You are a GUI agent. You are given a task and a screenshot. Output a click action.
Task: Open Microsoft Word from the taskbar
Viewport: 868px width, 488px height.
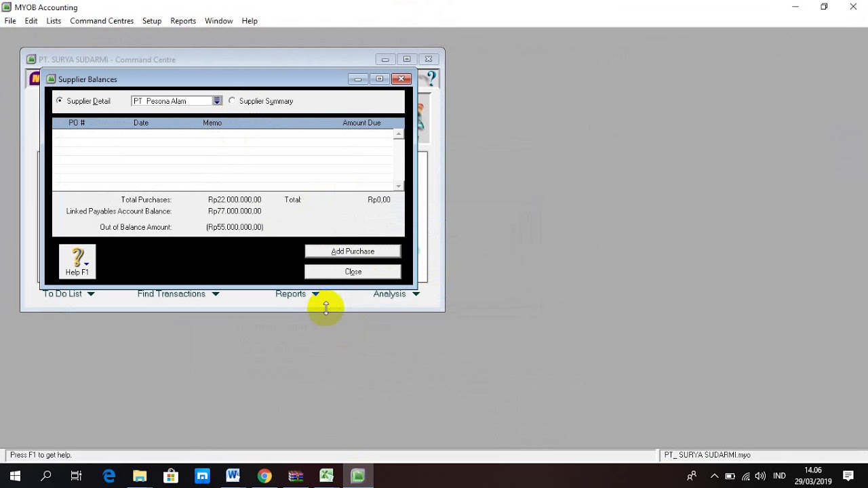[233, 476]
